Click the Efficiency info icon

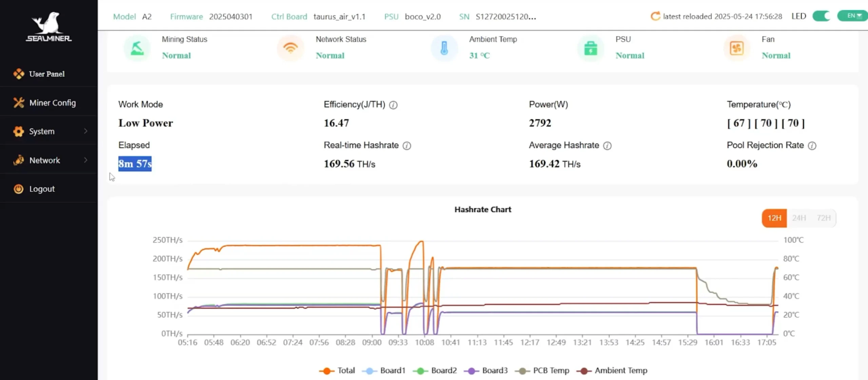(393, 105)
